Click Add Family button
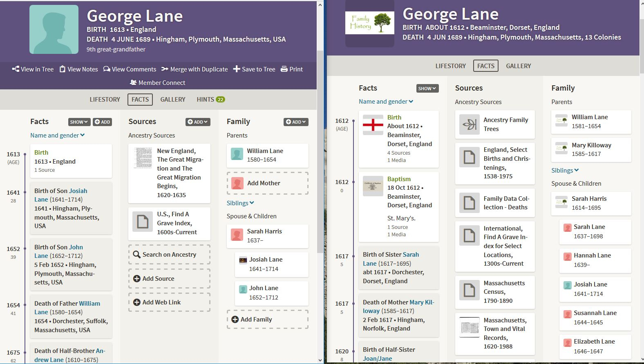 (267, 320)
